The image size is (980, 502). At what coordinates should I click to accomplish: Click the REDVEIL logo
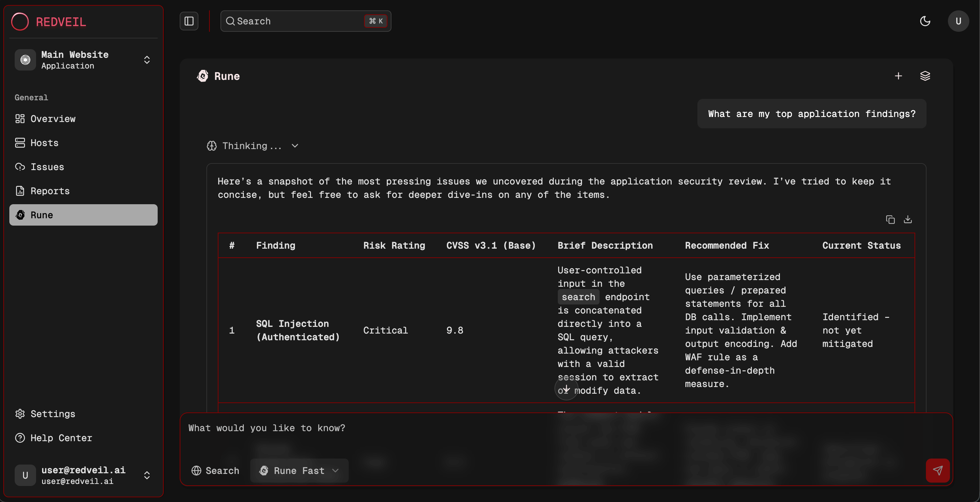(x=49, y=22)
